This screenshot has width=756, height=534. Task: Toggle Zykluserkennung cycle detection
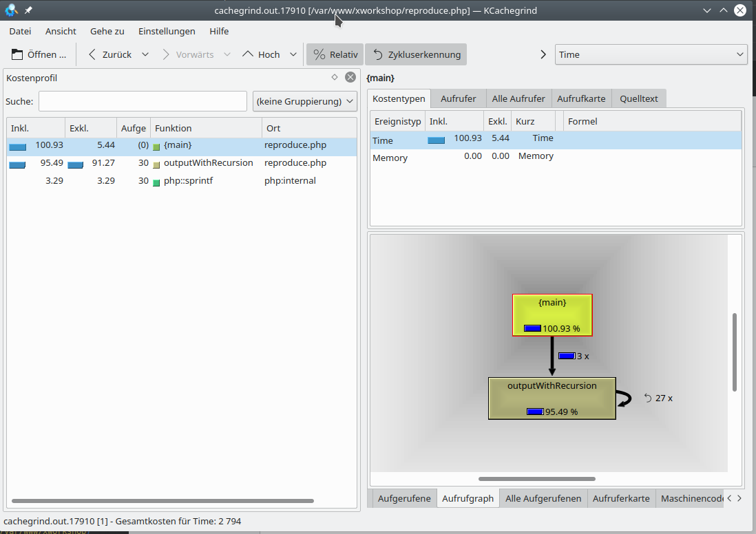pyautogui.click(x=416, y=54)
